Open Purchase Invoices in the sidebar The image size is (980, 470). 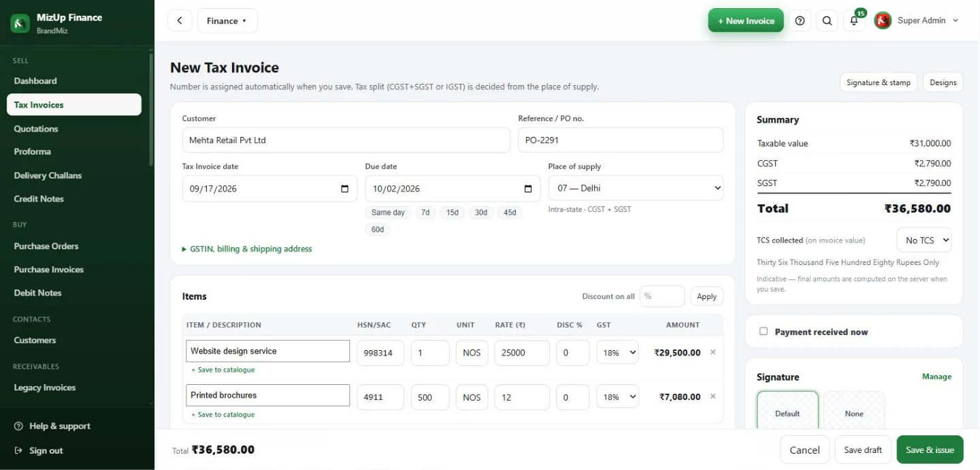74,269
